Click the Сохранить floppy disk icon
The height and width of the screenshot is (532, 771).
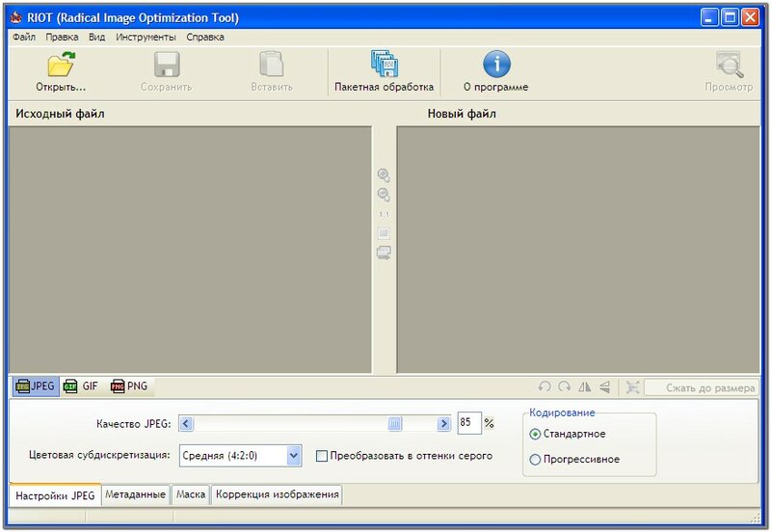(x=167, y=65)
